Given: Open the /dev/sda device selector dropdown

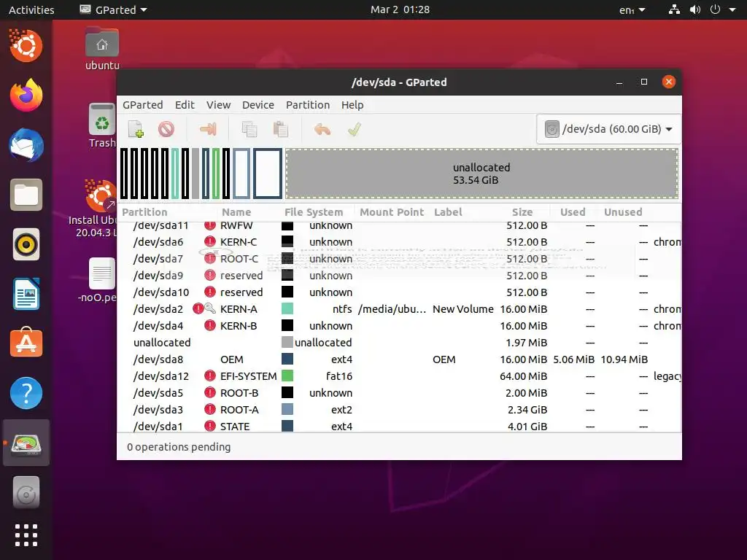Looking at the screenshot, I should 608,129.
